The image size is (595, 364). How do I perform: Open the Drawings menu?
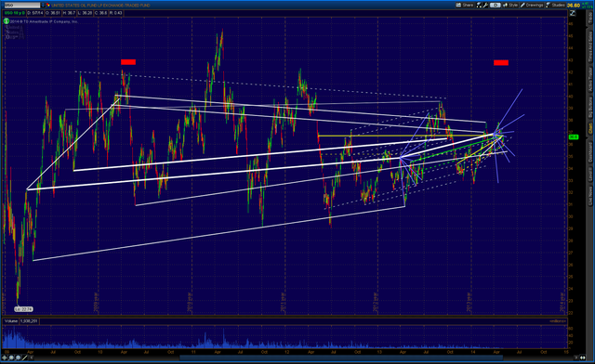pyautogui.click(x=532, y=5)
